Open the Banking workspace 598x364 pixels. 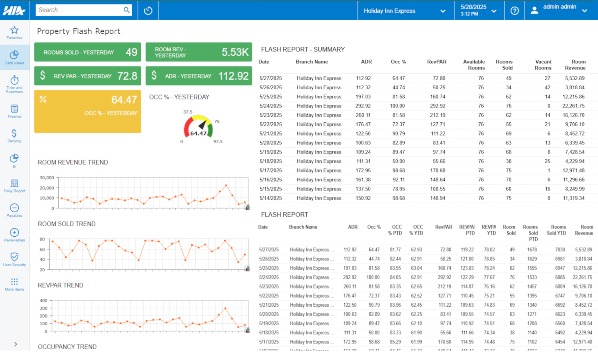tap(14, 136)
